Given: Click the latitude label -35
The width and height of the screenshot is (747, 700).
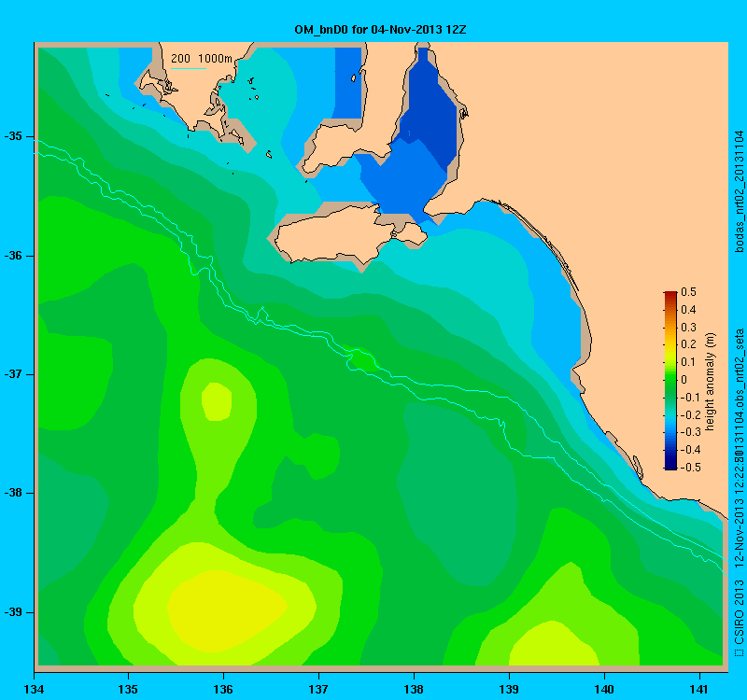Looking at the screenshot, I should [x=13, y=136].
